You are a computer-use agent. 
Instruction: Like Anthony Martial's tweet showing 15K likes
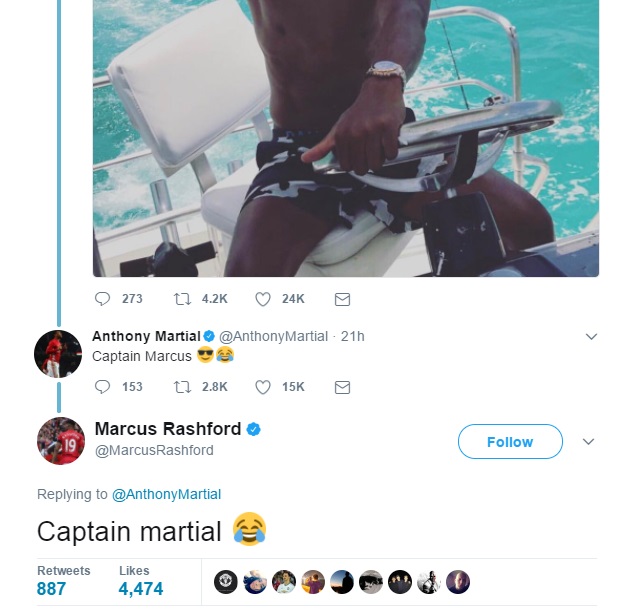(263, 387)
